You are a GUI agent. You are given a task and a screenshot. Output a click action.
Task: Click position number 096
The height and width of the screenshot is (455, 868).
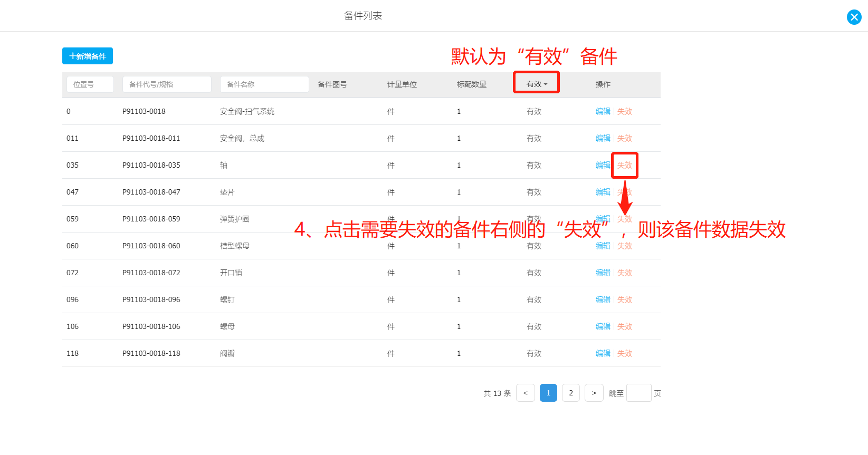(72, 299)
